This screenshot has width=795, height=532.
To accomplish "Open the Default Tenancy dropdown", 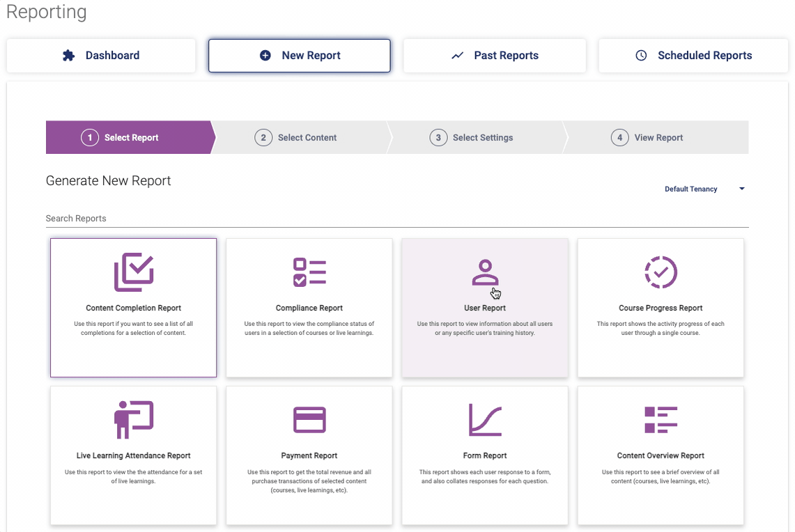I will click(x=704, y=189).
